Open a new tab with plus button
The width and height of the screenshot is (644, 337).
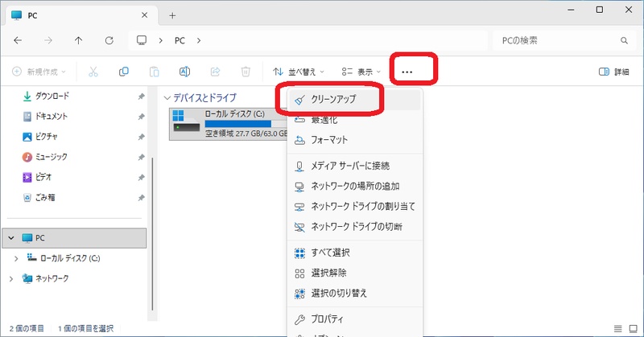tap(172, 15)
